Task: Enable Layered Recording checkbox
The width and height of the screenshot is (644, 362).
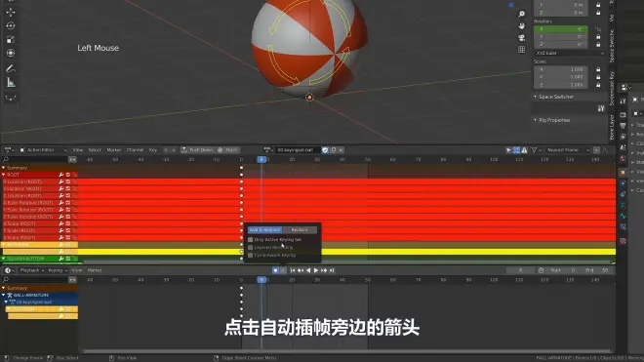Action: [x=250, y=248]
